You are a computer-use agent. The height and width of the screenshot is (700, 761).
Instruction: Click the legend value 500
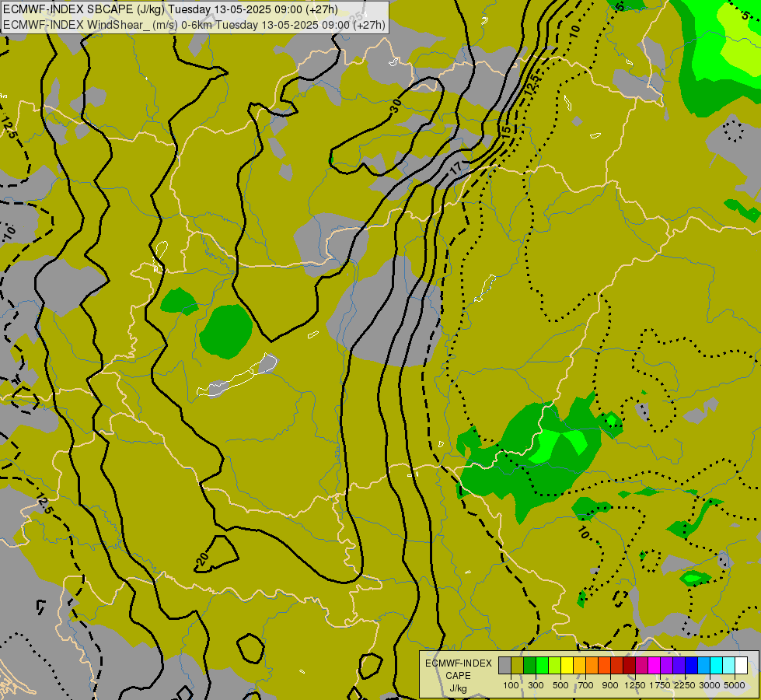click(x=560, y=685)
